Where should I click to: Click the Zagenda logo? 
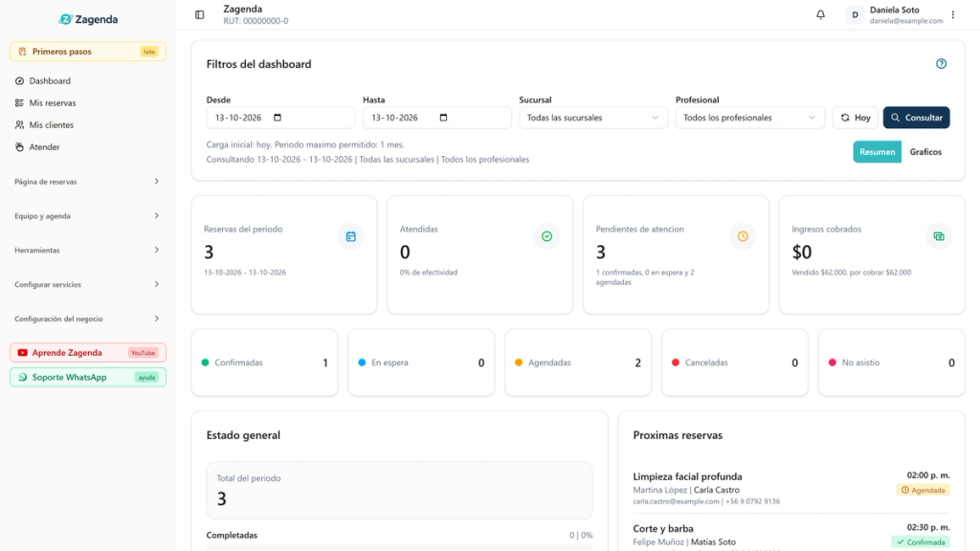click(x=88, y=19)
